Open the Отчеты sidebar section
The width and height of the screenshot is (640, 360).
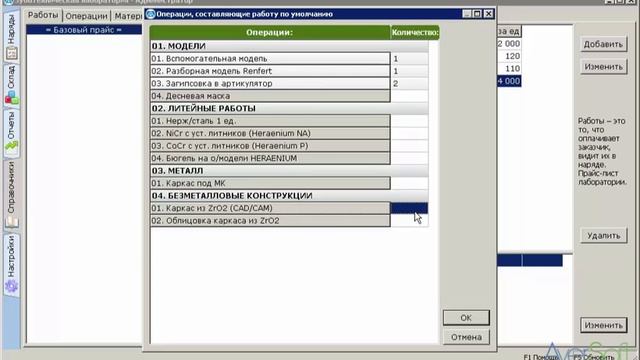(11, 133)
